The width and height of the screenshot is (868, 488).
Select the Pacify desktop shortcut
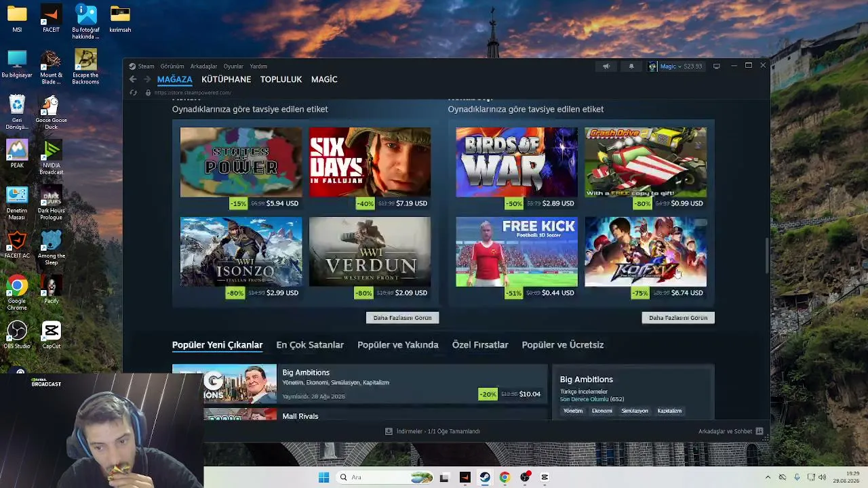pos(51,289)
